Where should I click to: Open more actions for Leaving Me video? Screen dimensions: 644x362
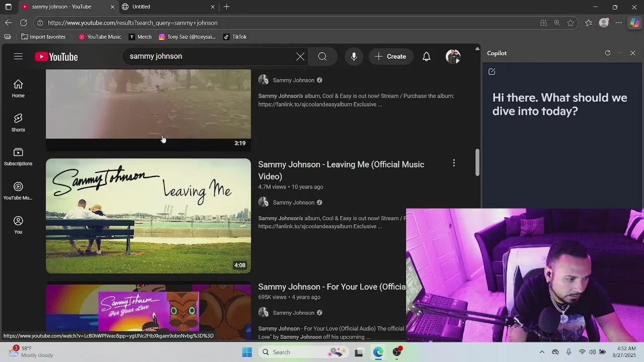454,163
